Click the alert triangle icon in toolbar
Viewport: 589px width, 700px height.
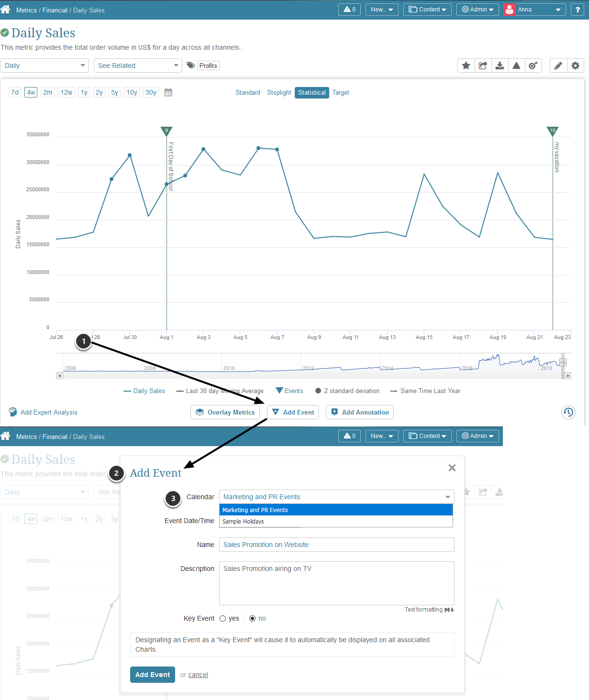click(516, 66)
